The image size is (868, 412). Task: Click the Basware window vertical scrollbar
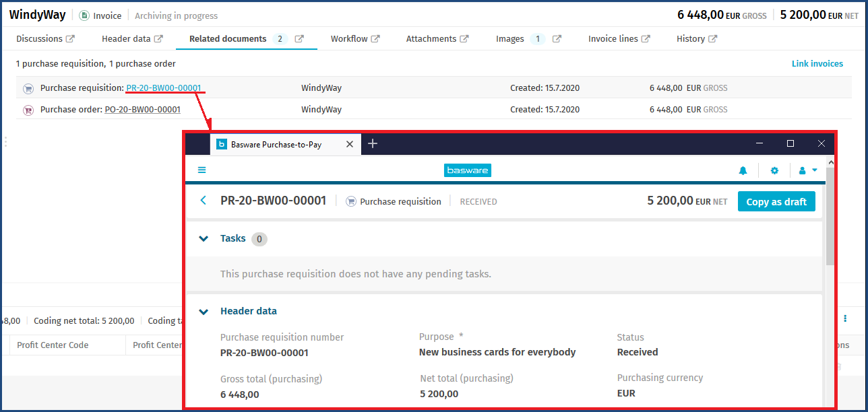pyautogui.click(x=830, y=215)
